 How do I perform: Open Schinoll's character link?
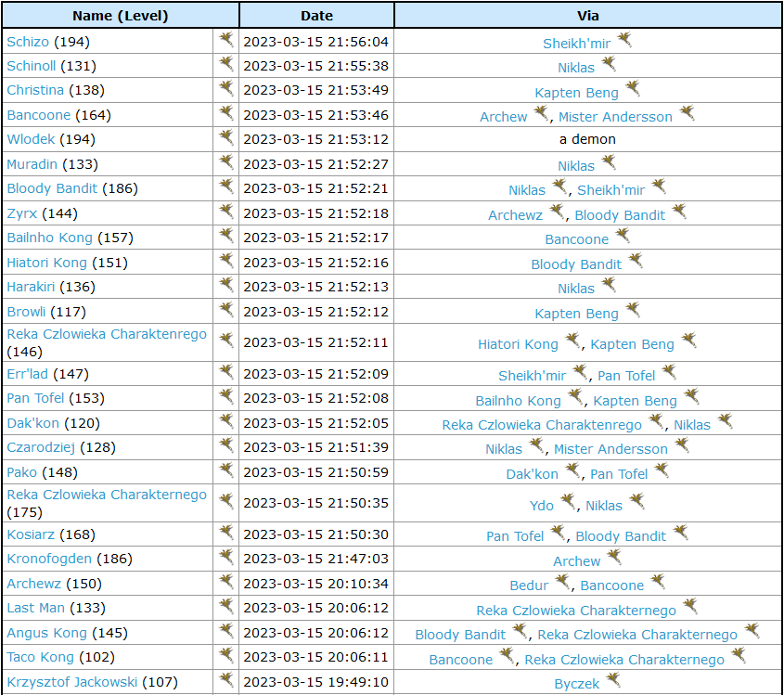(x=32, y=66)
